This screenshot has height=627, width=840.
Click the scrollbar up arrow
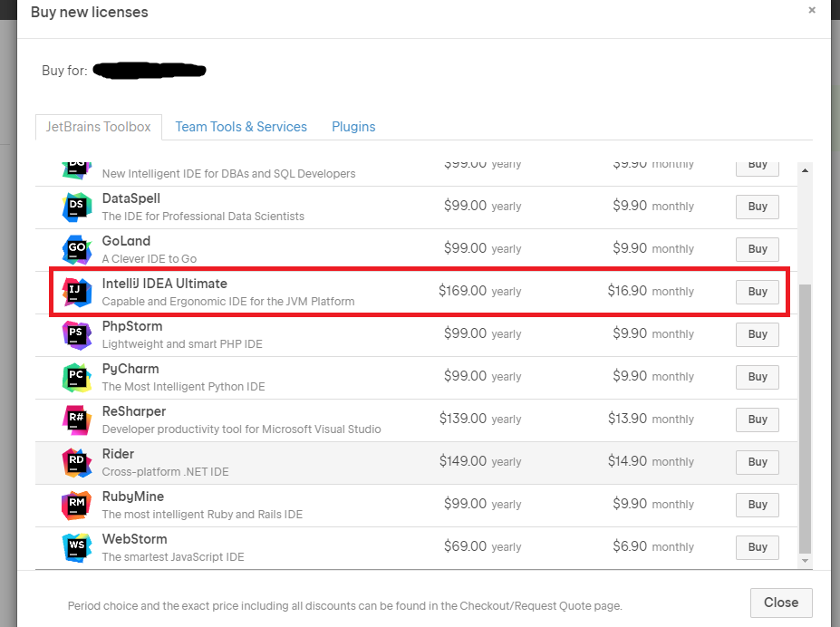tap(805, 170)
